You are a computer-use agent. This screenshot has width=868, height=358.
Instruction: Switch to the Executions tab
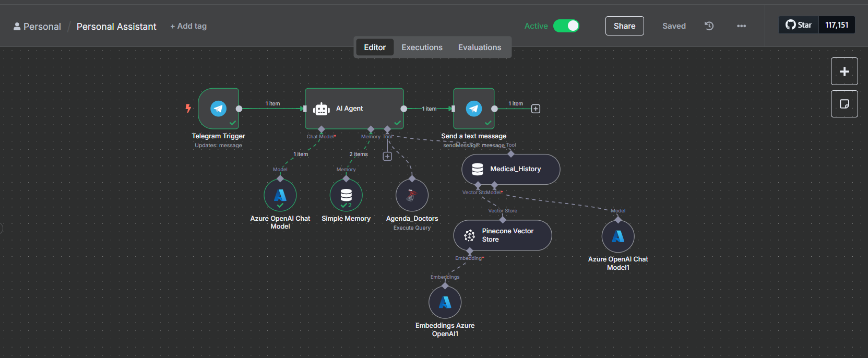click(422, 47)
